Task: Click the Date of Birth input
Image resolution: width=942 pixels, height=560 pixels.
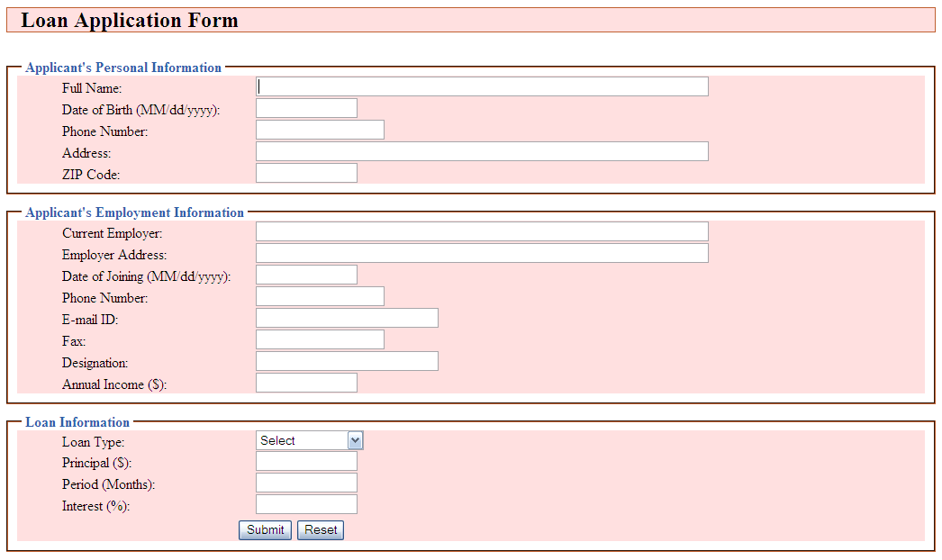Action: click(x=306, y=108)
